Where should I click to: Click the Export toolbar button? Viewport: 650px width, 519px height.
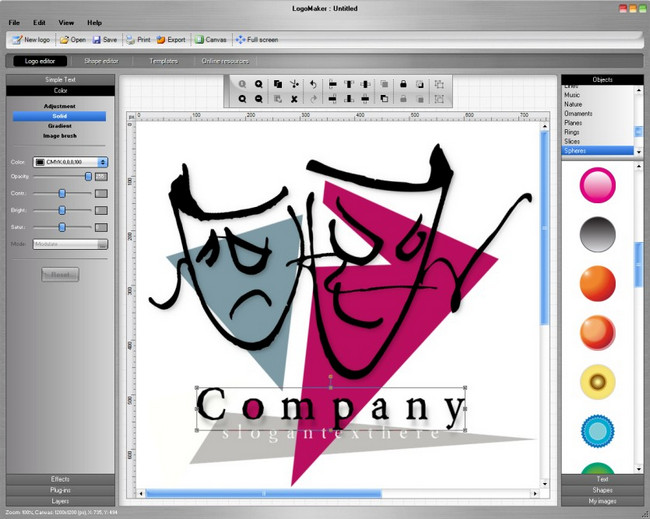171,40
